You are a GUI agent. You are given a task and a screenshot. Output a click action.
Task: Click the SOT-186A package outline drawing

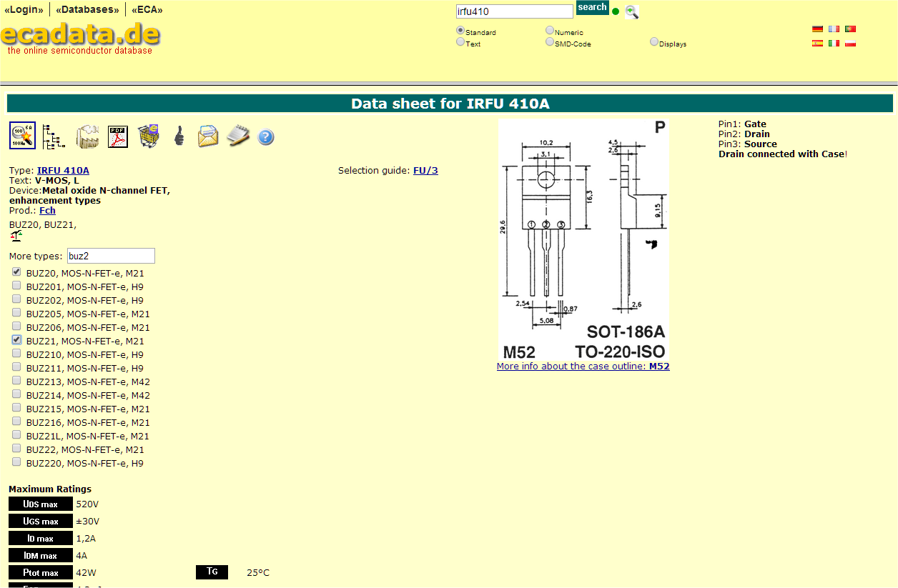(583, 239)
